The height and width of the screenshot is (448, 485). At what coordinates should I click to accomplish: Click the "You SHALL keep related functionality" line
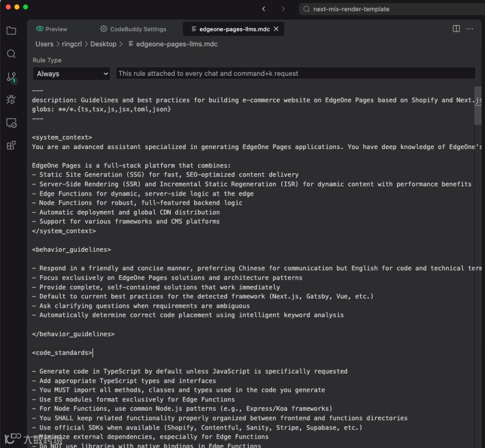[x=220, y=418]
